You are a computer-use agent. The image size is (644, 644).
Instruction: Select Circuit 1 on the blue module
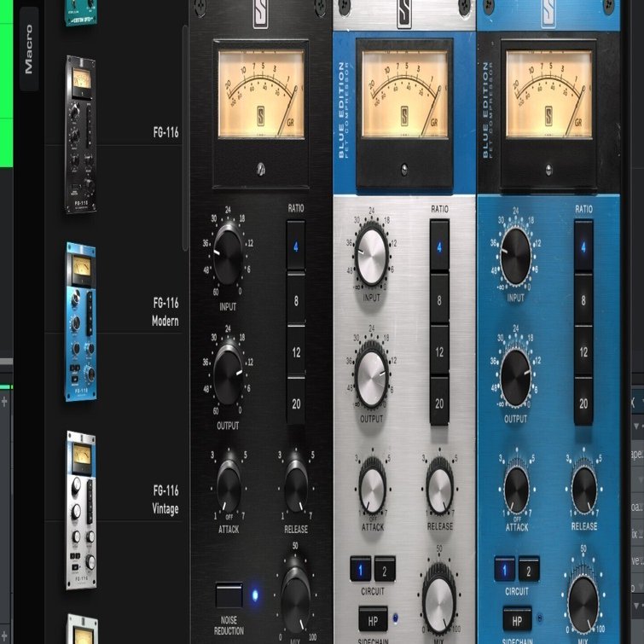coord(505,570)
